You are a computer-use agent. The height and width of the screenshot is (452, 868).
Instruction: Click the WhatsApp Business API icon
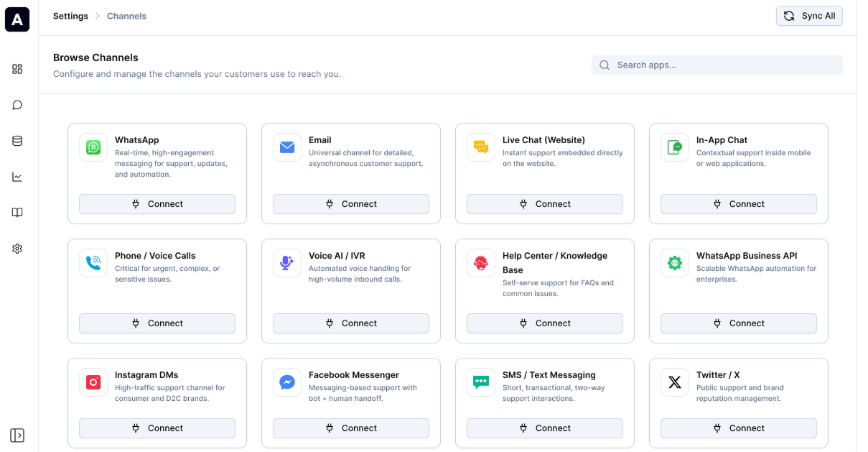675,263
